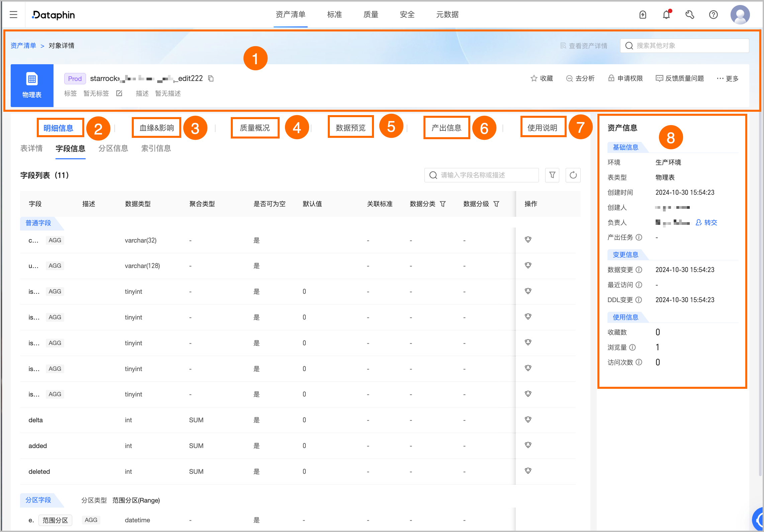Viewport: 764px width, 532px height.
Task: Focus the field name search input
Action: click(x=481, y=175)
